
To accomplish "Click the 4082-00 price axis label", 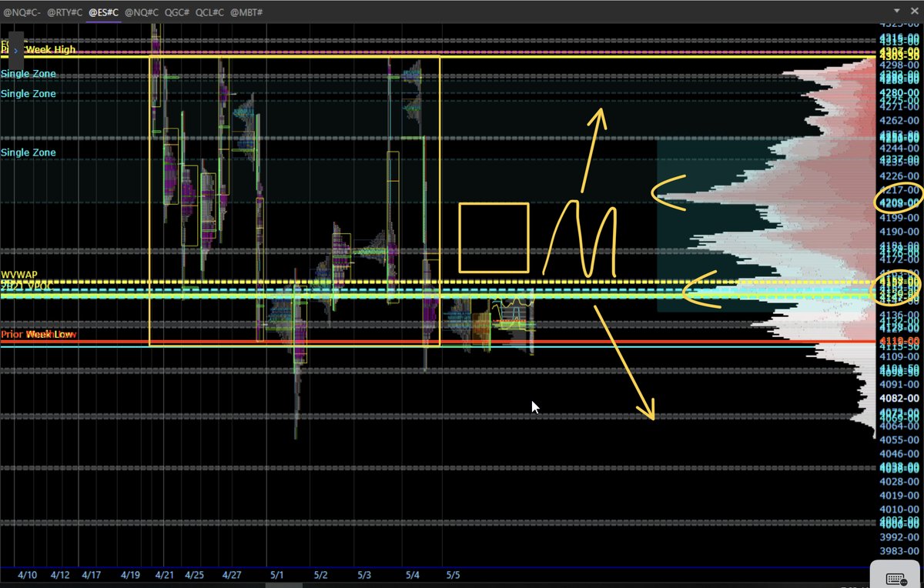I will 900,398.
